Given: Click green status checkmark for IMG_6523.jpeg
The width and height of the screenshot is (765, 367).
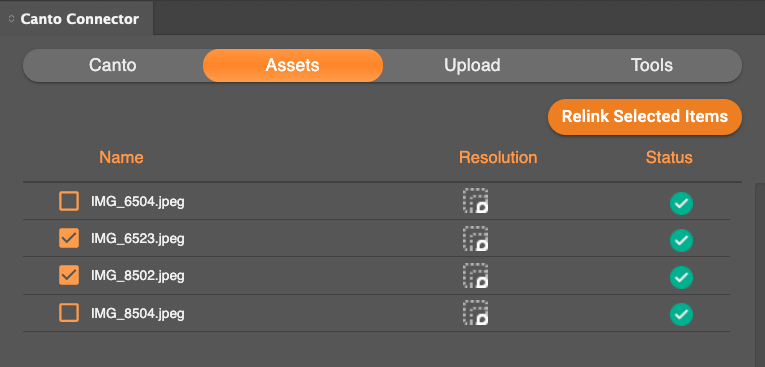Looking at the screenshot, I should (681, 240).
